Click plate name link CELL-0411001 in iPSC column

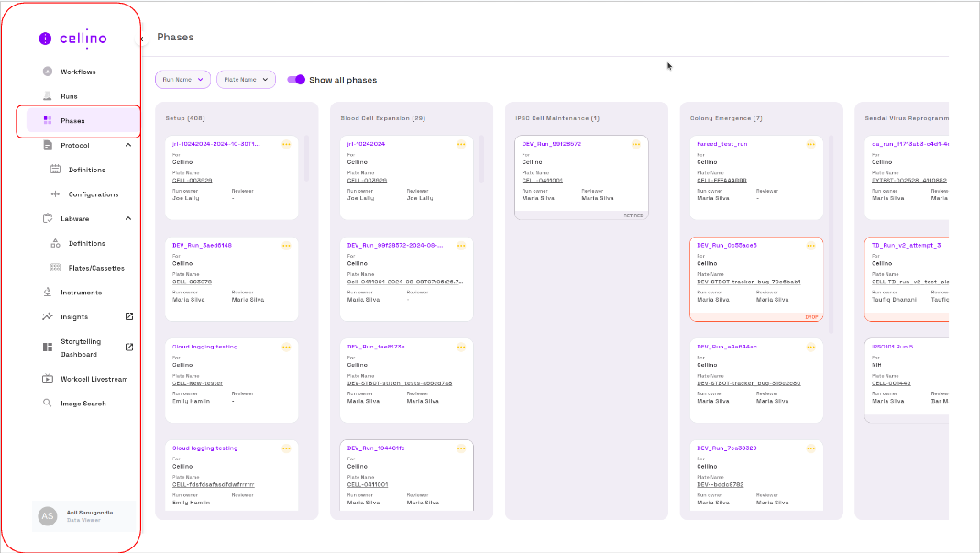542,181
